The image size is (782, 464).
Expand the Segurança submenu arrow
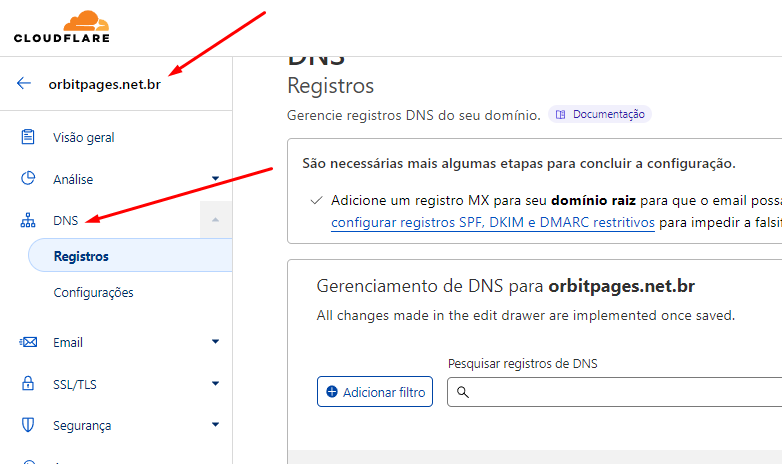[x=215, y=425]
